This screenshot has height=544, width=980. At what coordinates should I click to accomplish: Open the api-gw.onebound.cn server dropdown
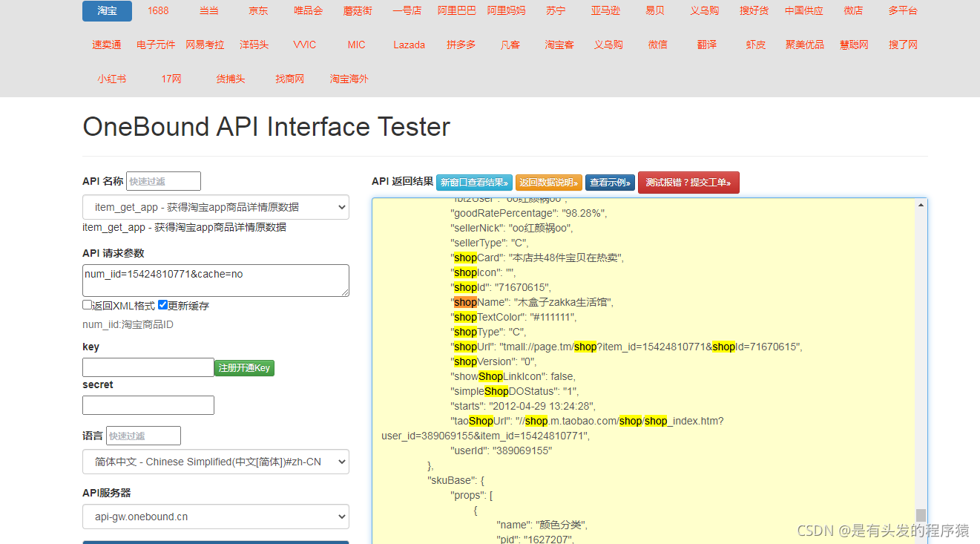(216, 517)
